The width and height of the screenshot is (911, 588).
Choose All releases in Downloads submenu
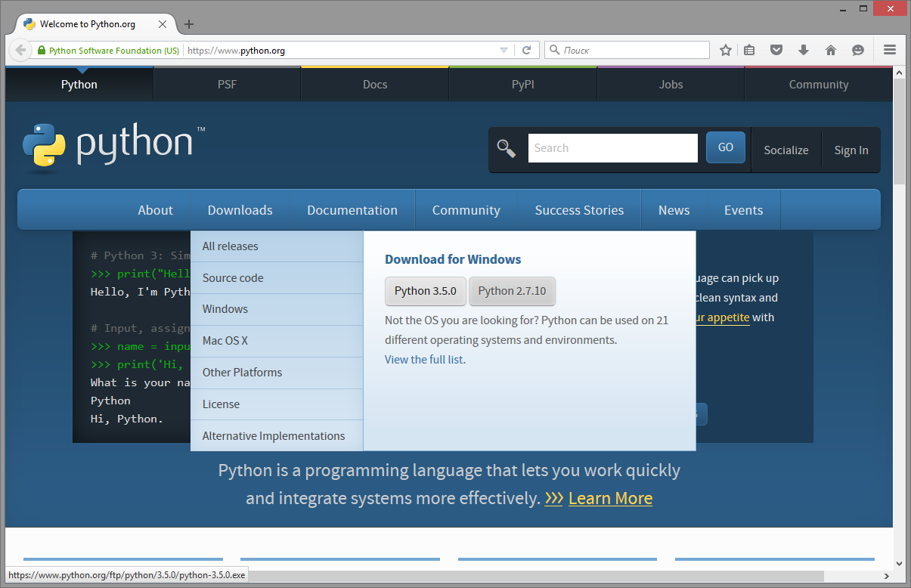(x=277, y=246)
